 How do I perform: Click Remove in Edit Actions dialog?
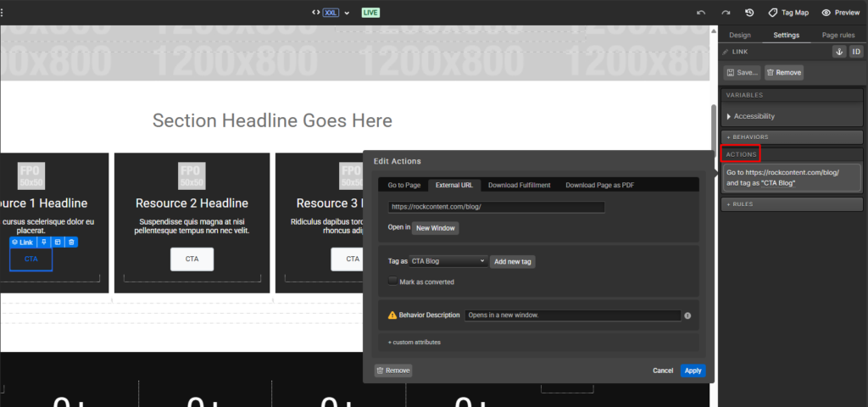393,371
